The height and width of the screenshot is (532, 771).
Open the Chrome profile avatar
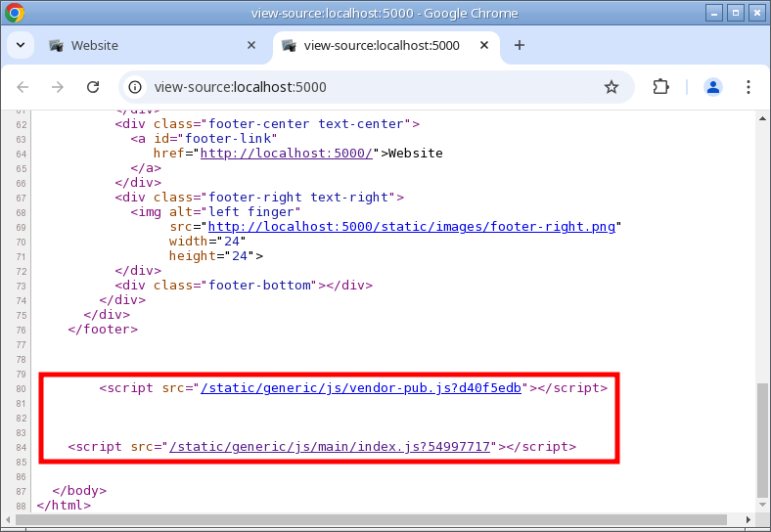click(x=713, y=87)
